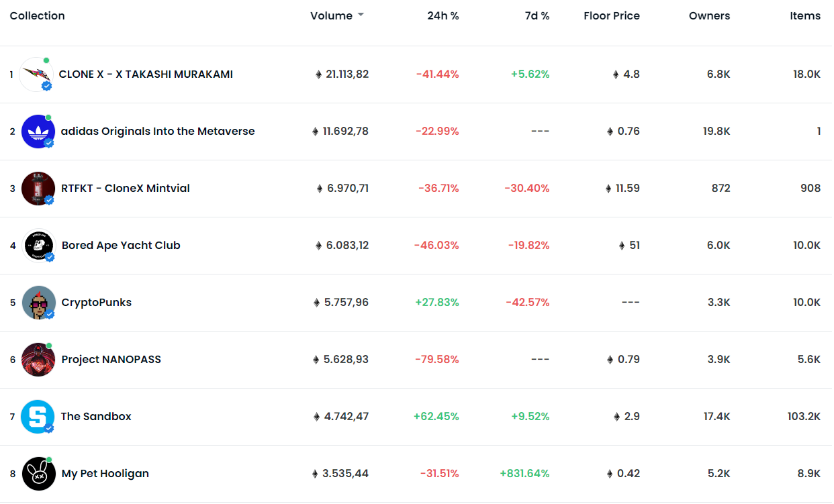Viewport: 834px width, 504px height.
Task: Open the Bored Ape Yacht Club collection
Action: [x=121, y=246]
